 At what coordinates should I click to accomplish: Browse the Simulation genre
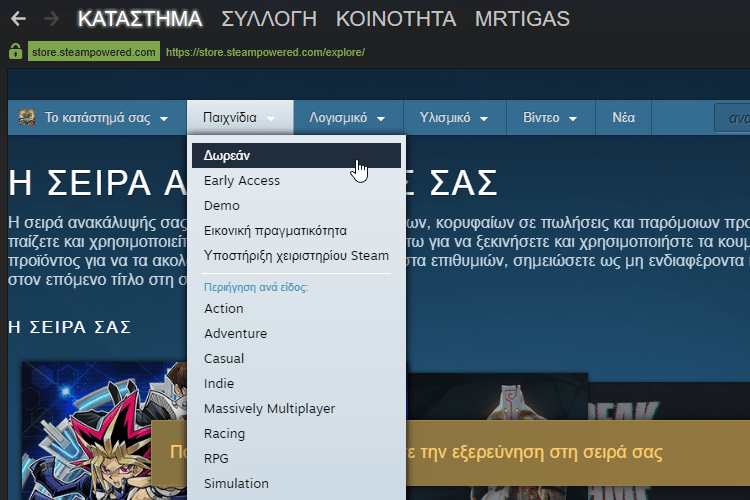coord(296,483)
